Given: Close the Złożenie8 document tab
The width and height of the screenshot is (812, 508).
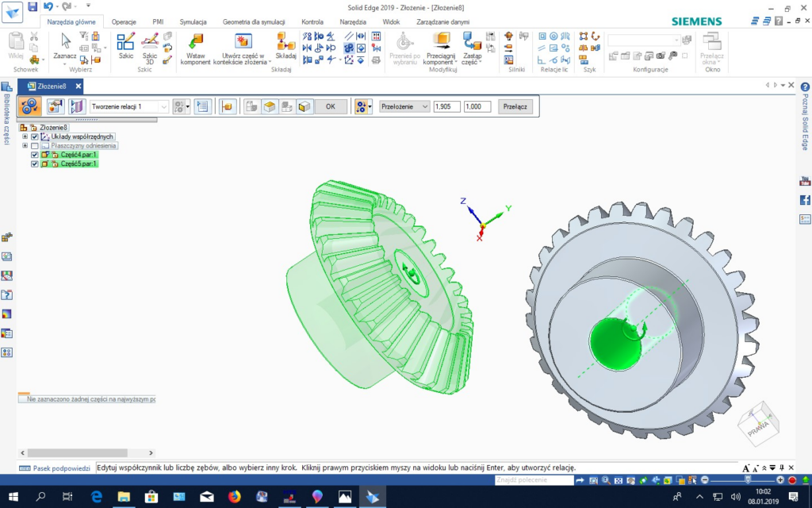Looking at the screenshot, I should coord(79,86).
